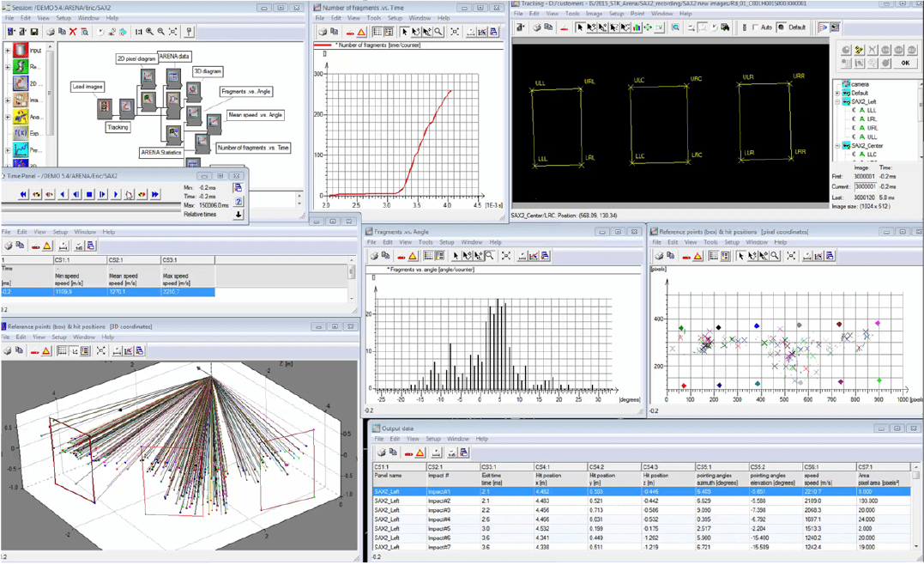The width and height of the screenshot is (924, 565).
Task: Click the Tracking module icon in the flow diagram
Action: coord(127,106)
